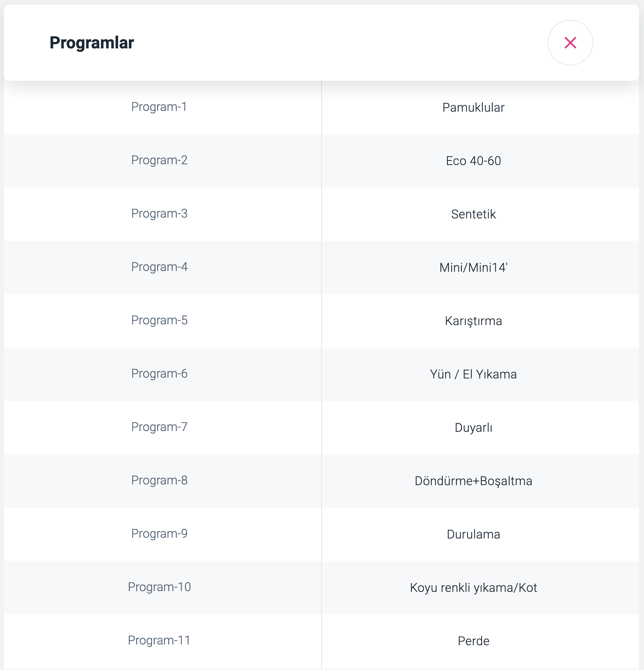Click the Yün / El Yıkama entry
This screenshot has width=644, height=670.
pos(473,374)
